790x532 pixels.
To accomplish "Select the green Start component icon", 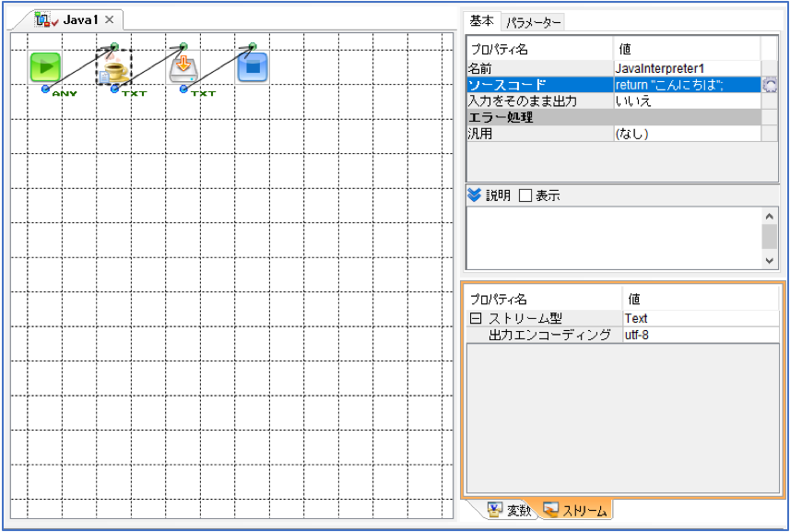I will click(45, 67).
